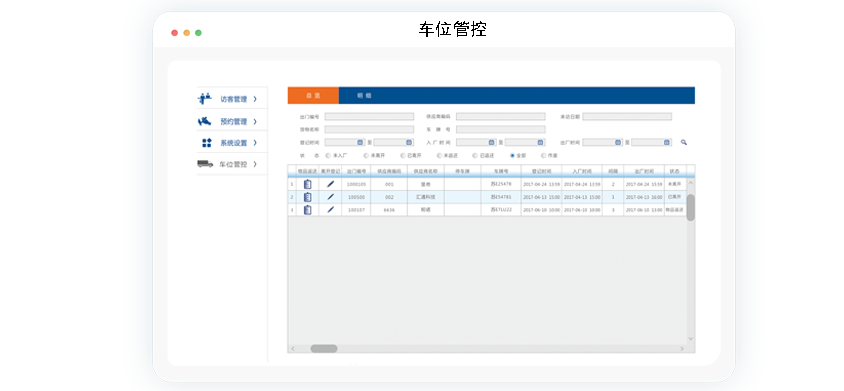
Task: Focus the 出门编号 input field
Action: pos(369,116)
